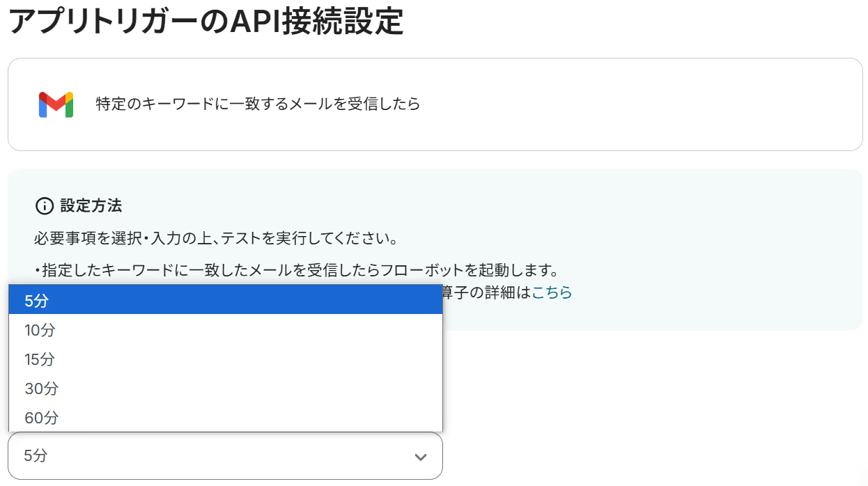Image resolution: width=868 pixels, height=486 pixels.
Task: Click the info icon beside 設定方法
Action: click(44, 206)
